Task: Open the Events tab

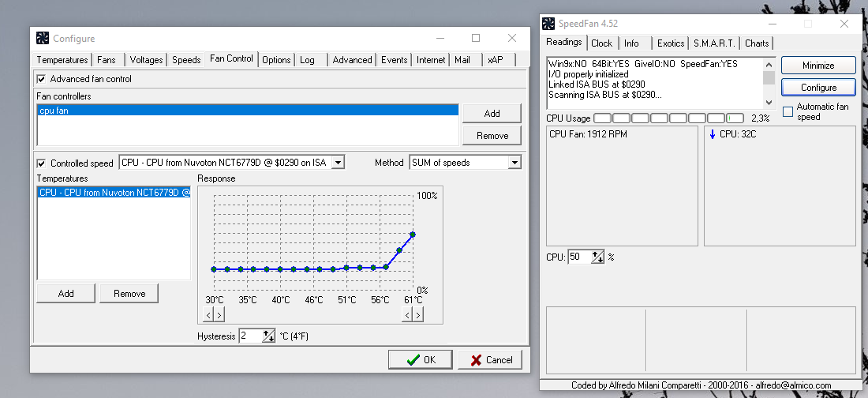Action: click(x=394, y=60)
